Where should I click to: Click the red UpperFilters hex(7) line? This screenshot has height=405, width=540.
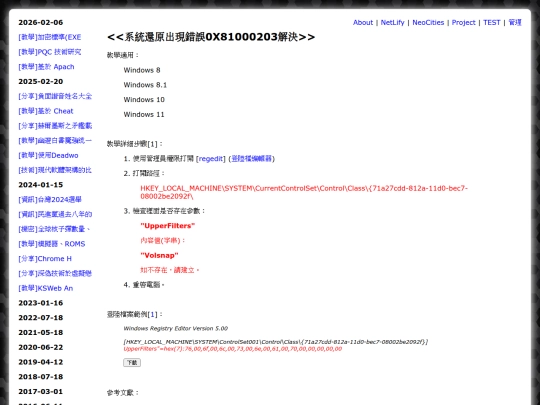tap(233, 349)
